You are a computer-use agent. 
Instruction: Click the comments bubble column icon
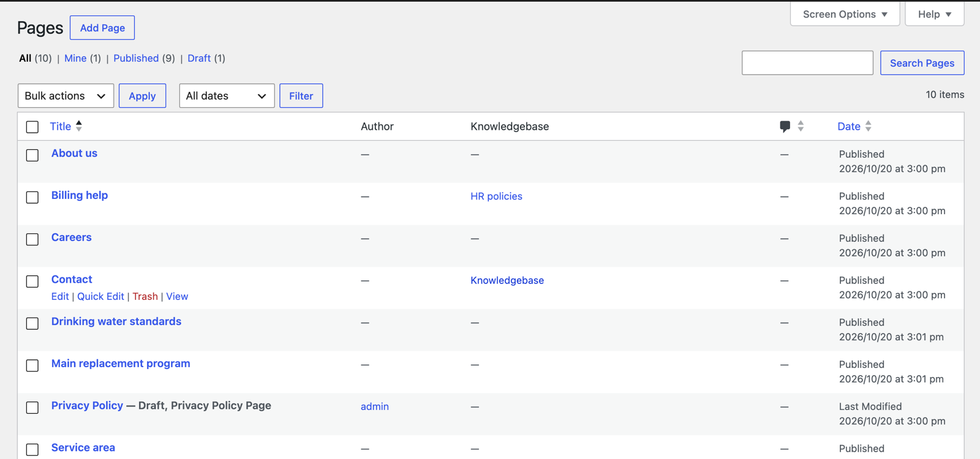[785, 127]
